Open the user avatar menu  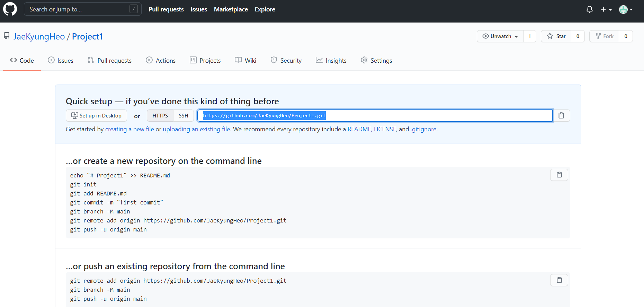(x=626, y=9)
